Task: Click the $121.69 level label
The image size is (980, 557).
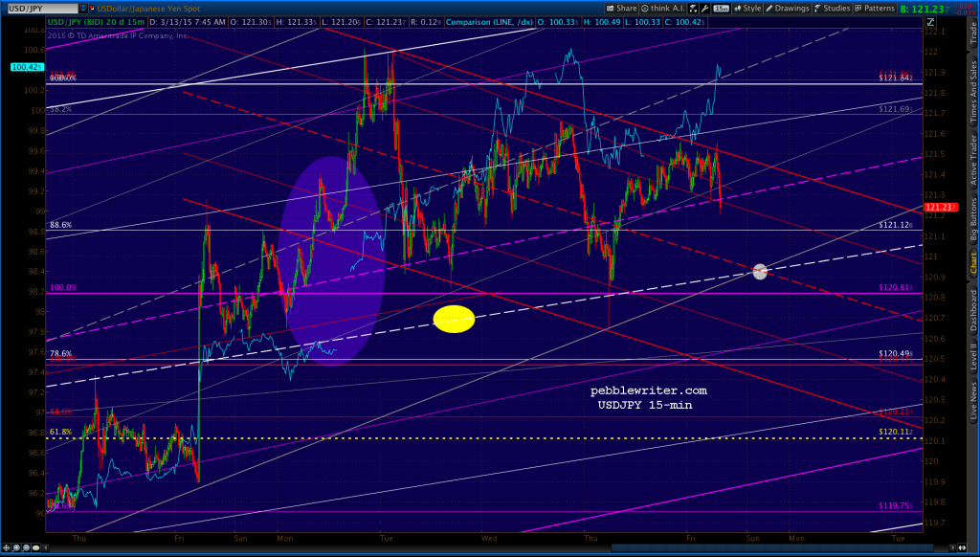Action: coord(896,109)
